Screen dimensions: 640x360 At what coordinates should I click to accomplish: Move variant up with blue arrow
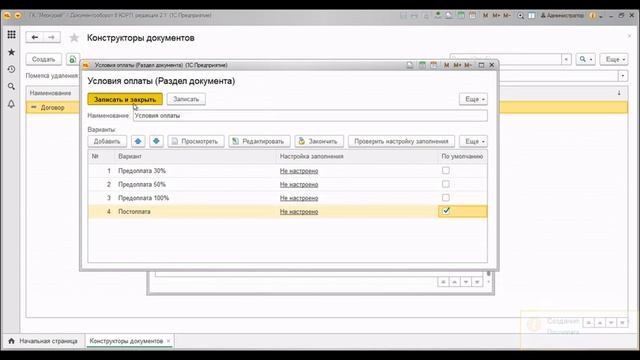(x=138, y=141)
